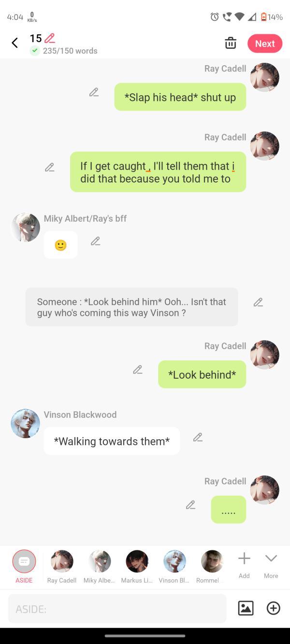Select Ray Cadell as speaker
Image resolution: width=290 pixels, height=644 pixels.
coord(62,566)
